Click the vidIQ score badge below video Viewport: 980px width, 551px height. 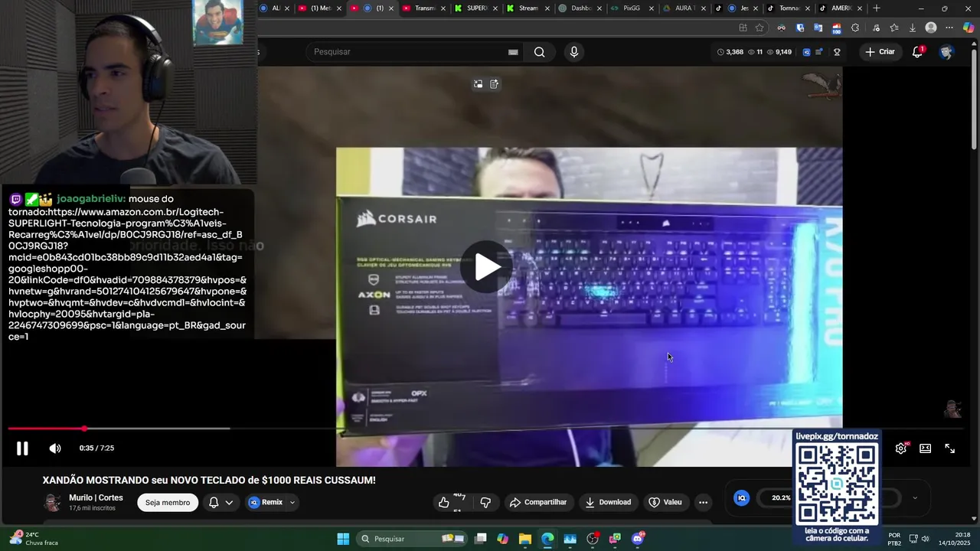point(741,498)
